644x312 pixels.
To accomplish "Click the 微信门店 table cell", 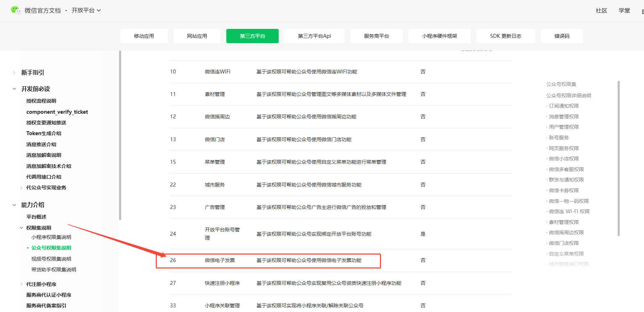I will [215, 139].
